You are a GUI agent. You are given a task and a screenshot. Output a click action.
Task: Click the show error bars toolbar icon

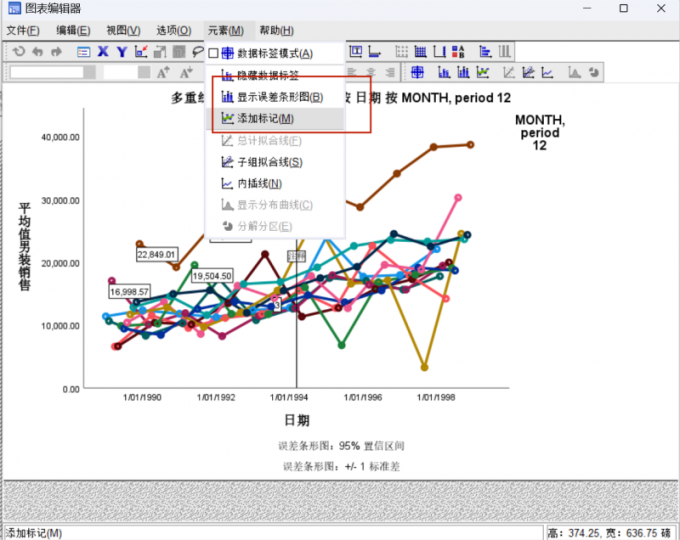click(x=463, y=72)
